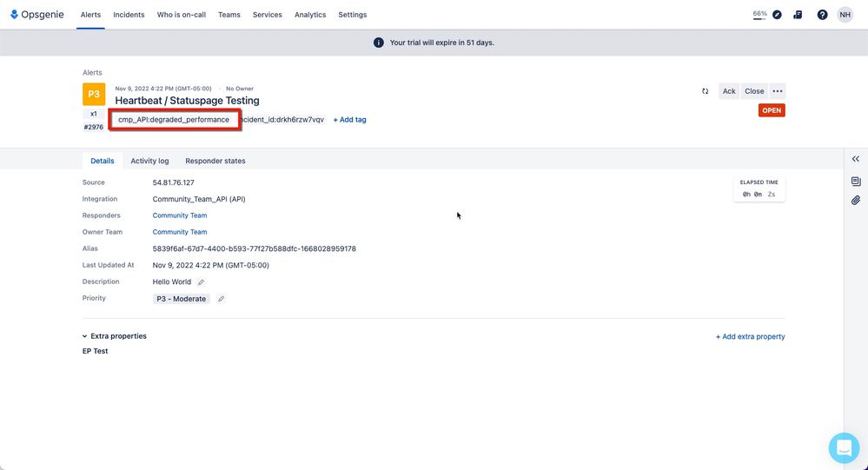Open the Settings menu
868x470 pixels.
pos(353,15)
